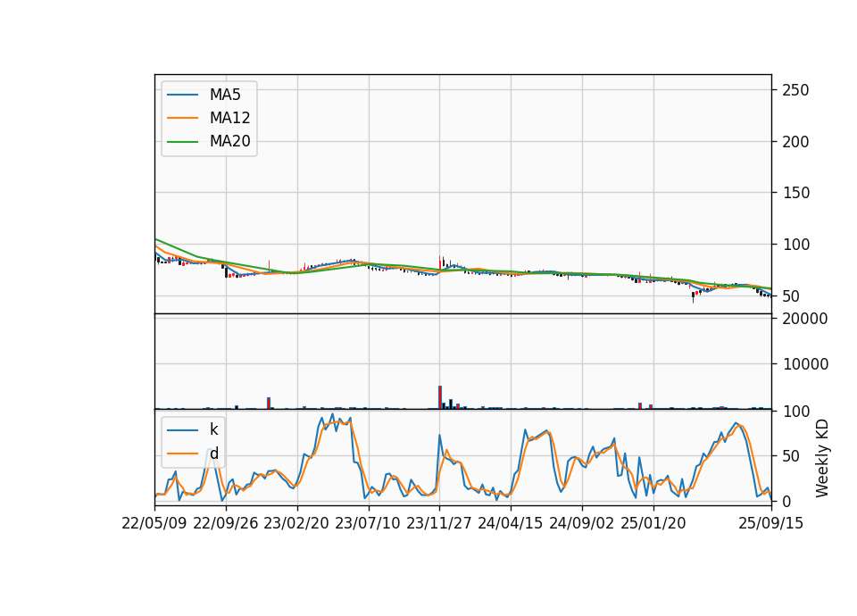
Task: Click the d legend label in KD panel
Action: click(x=213, y=454)
